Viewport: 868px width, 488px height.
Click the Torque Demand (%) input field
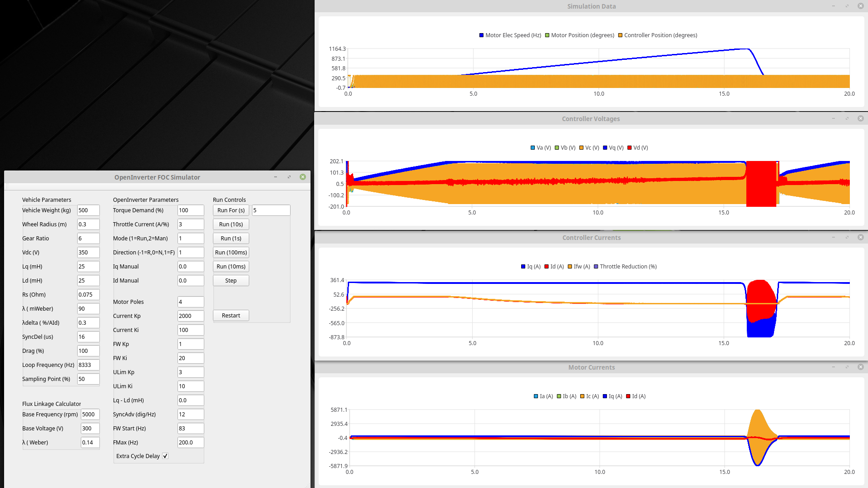[190, 210]
